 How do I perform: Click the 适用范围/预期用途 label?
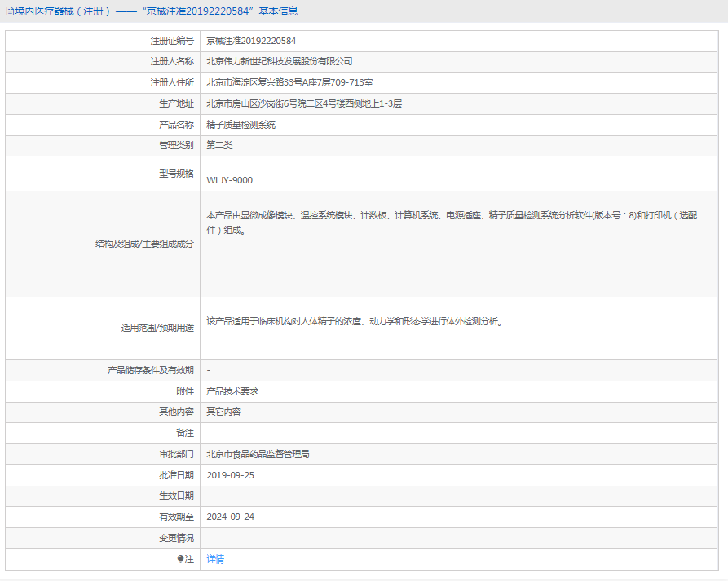[157, 328]
